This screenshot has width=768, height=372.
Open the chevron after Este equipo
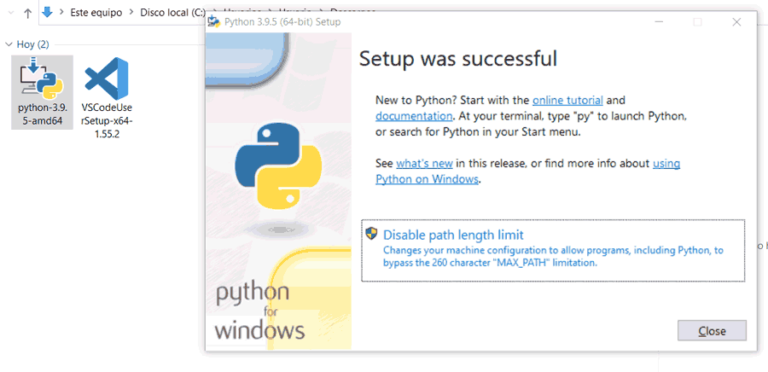pyautogui.click(x=131, y=13)
